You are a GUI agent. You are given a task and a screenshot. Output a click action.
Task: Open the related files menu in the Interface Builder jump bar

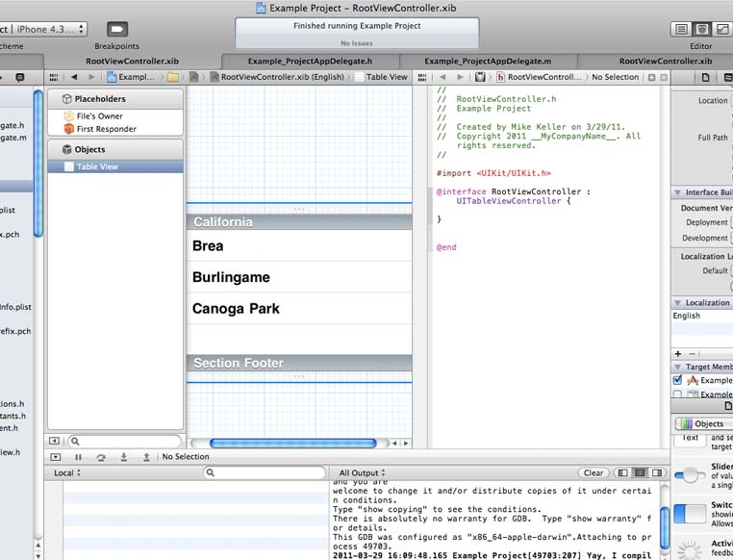click(54, 77)
